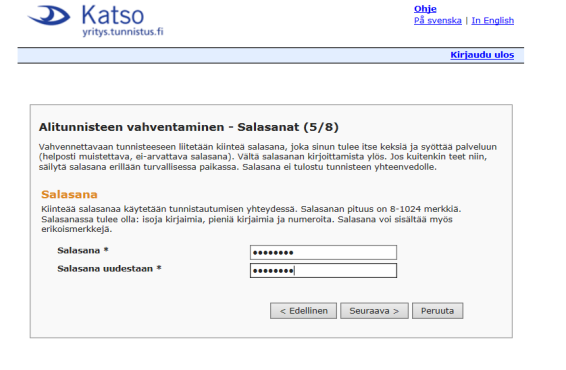Switch language to In English
Image resolution: width=566 pixels, height=370 pixels.
492,20
